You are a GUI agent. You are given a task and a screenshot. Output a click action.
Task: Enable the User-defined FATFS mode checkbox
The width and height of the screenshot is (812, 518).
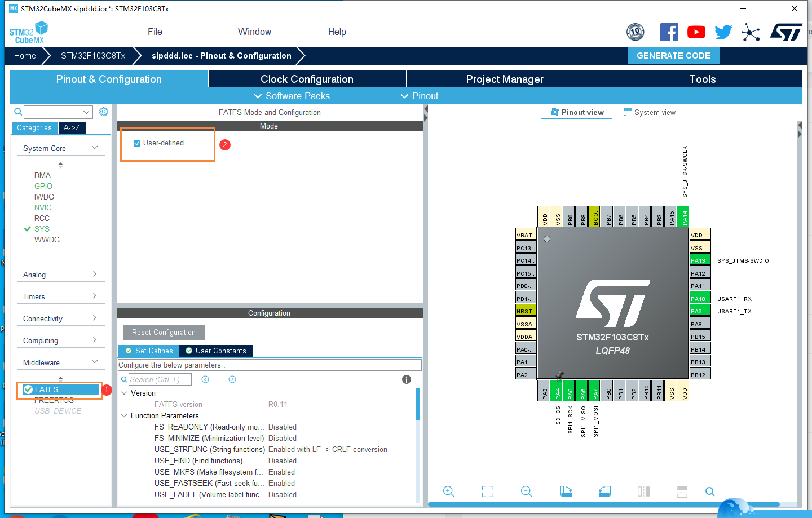pyautogui.click(x=136, y=143)
